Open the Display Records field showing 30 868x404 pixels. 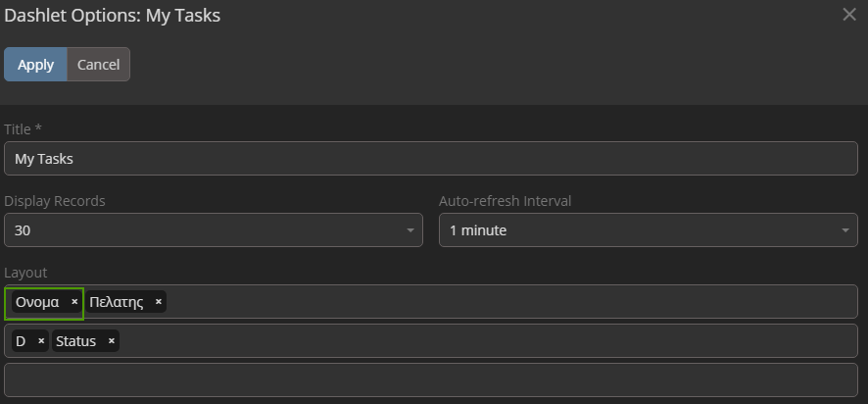coord(206,230)
